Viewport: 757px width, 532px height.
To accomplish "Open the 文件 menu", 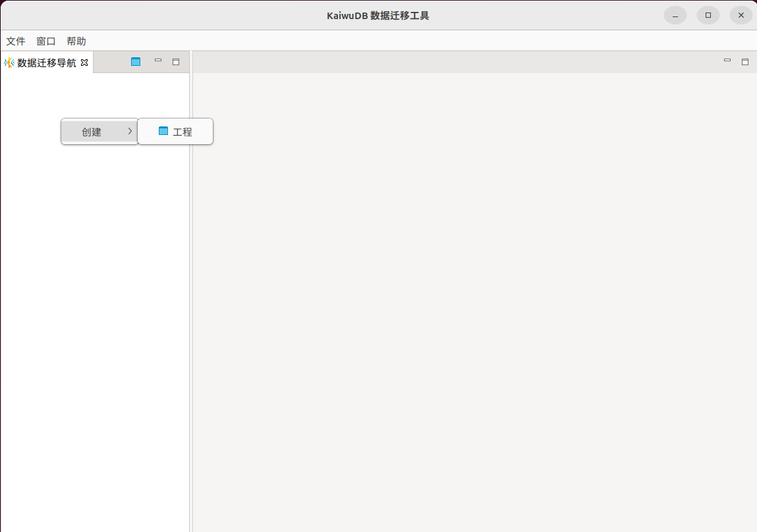I will [x=16, y=41].
